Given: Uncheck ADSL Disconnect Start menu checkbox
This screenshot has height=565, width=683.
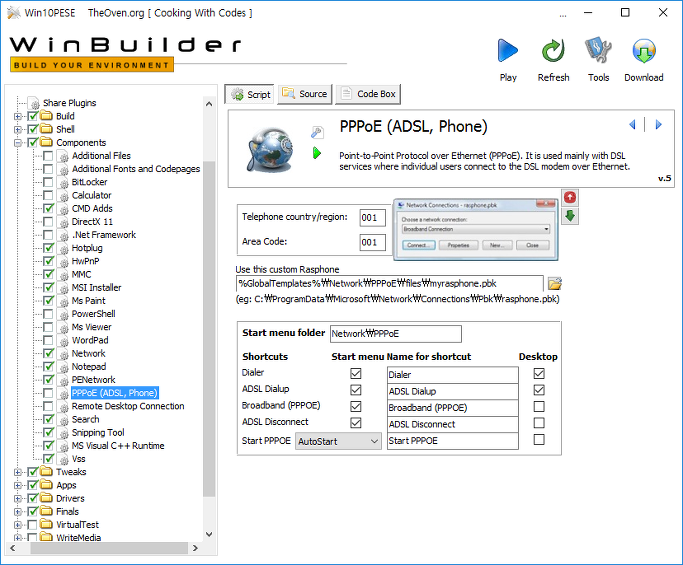Looking at the screenshot, I should pyautogui.click(x=356, y=423).
